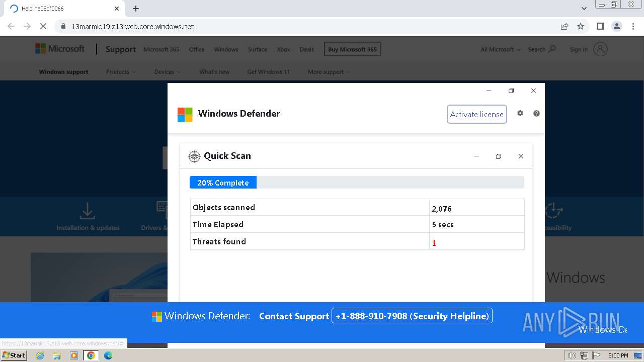The width and height of the screenshot is (644, 362).
Task: Open tab search chevron in title bar
Action: (x=584, y=9)
